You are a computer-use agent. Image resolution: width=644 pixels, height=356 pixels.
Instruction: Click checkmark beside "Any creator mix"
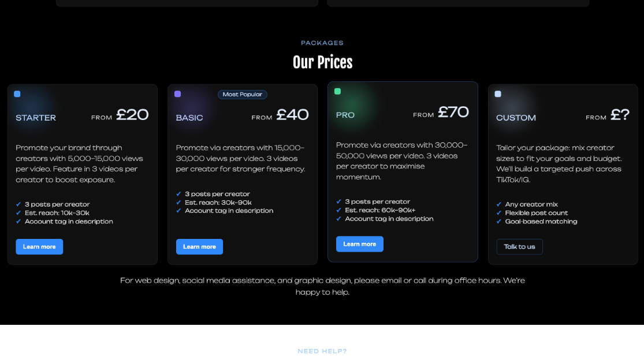499,204
